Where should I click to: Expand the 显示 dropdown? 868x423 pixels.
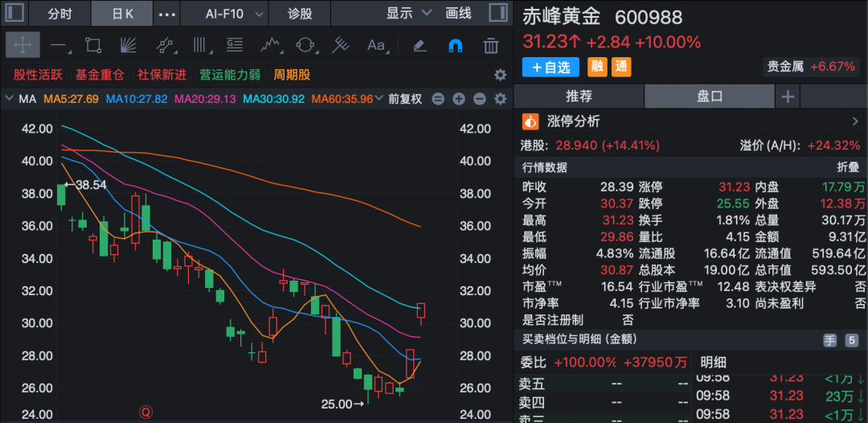click(408, 14)
